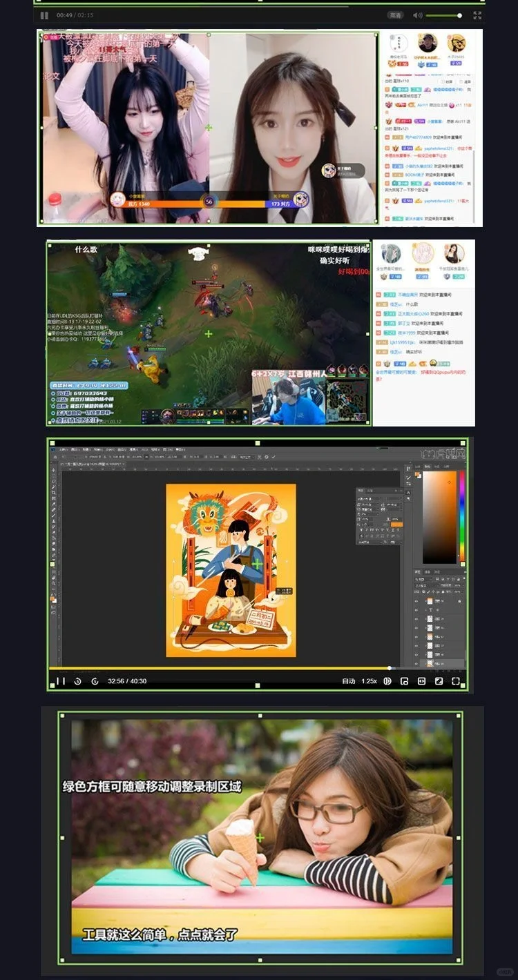
Task: Enter fullscreen on Photoshop tutorial player
Action: [456, 681]
